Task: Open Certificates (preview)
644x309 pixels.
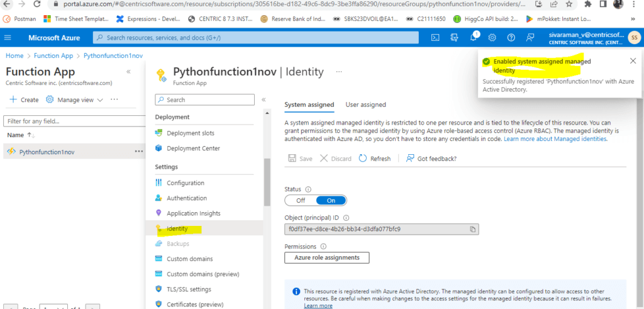Action: coord(195,305)
